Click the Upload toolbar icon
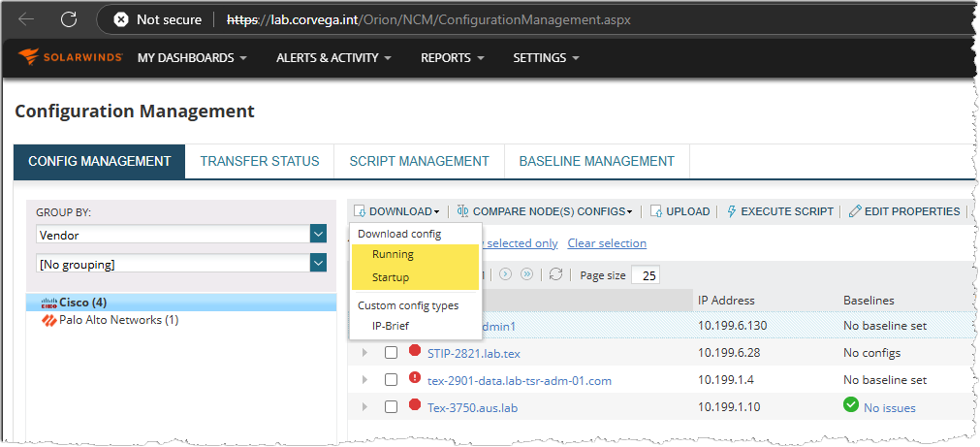The width and height of the screenshot is (980, 447). (x=656, y=211)
